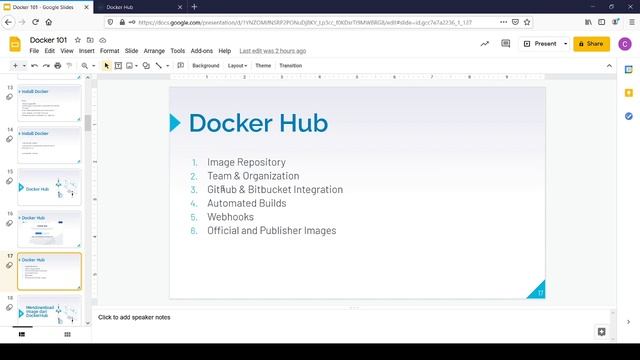Open the move to folder icon
This screenshot has height=360, width=640.
(90, 40)
